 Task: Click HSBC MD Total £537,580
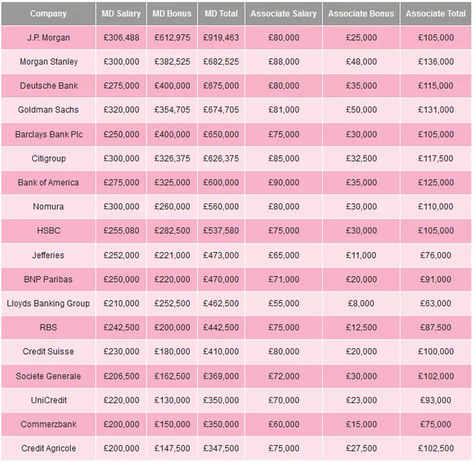[222, 231]
